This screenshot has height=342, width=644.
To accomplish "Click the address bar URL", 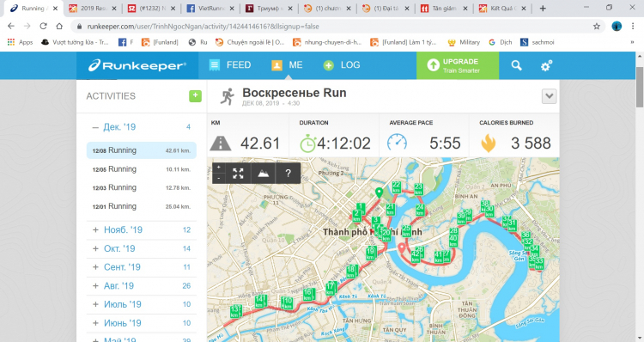I will click(204, 27).
